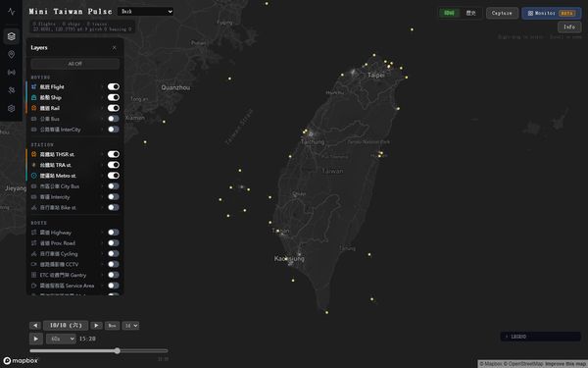Click the Bus layer icon

click(33, 119)
